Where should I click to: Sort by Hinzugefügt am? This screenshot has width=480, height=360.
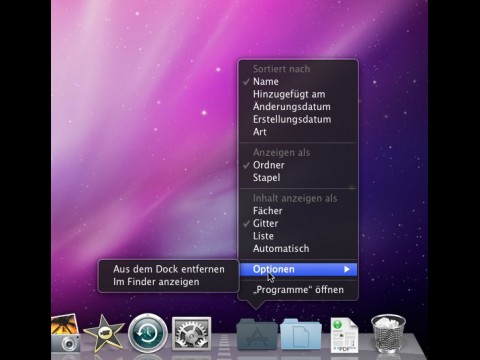(x=298, y=94)
